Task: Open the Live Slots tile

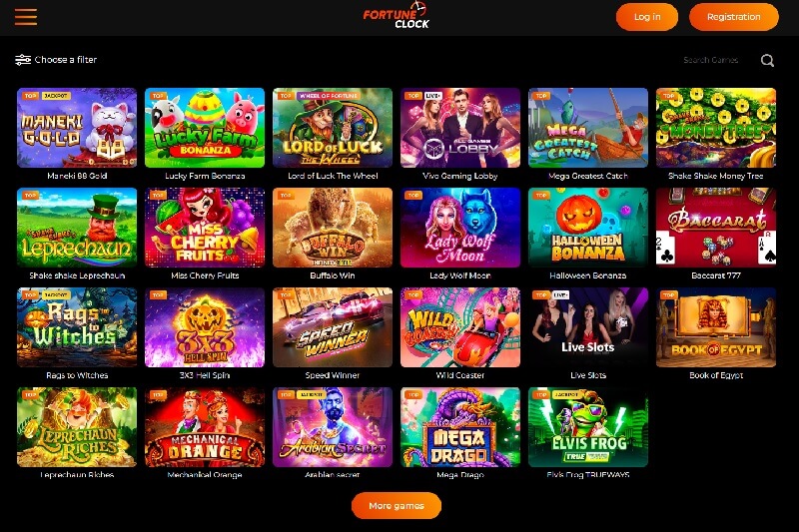Action: (x=588, y=327)
